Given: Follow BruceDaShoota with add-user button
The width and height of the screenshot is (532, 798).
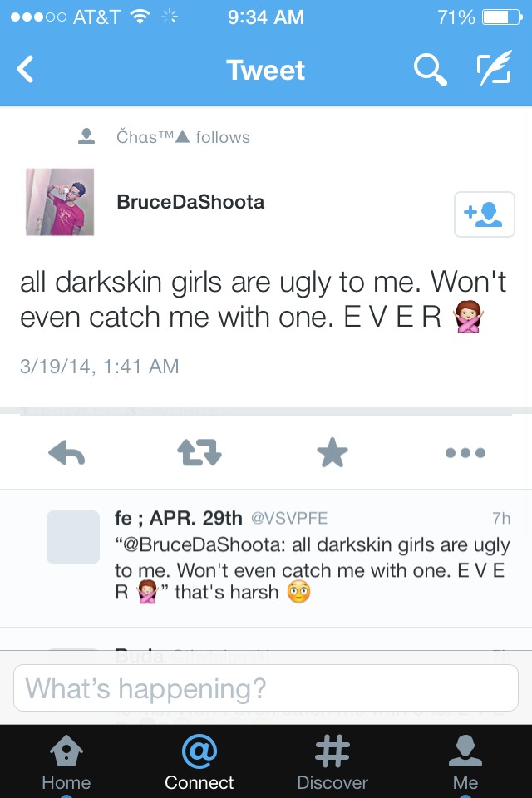Looking at the screenshot, I should pos(484,214).
